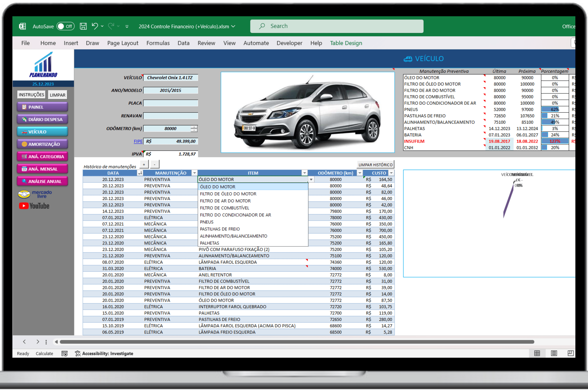
Task: Select PASTILHAS DE FREIO option in list
Action: (x=253, y=229)
